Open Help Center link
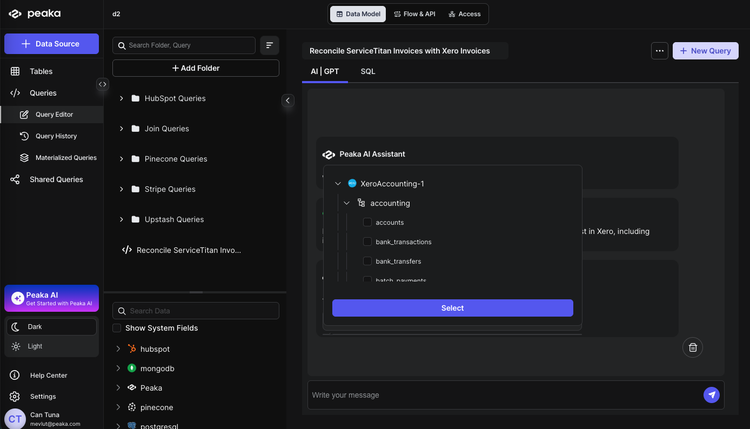The image size is (750, 429). coord(48,375)
